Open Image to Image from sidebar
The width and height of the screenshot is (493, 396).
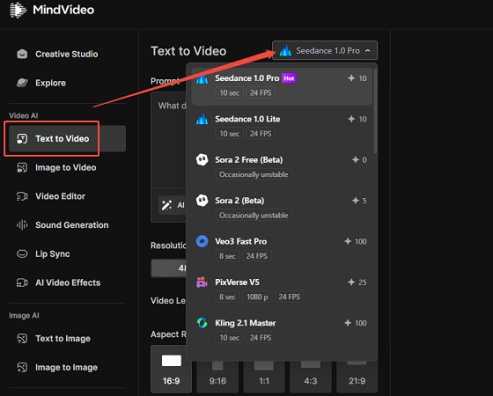tap(67, 367)
